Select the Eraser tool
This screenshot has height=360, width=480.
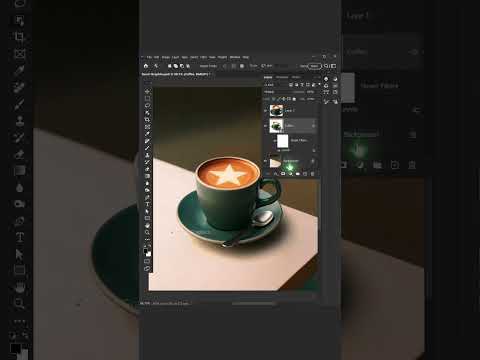point(147,169)
